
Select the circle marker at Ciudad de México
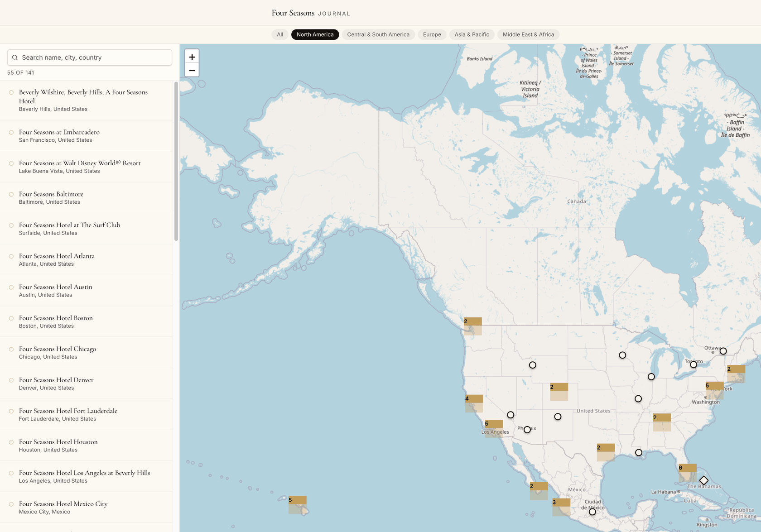click(x=592, y=512)
